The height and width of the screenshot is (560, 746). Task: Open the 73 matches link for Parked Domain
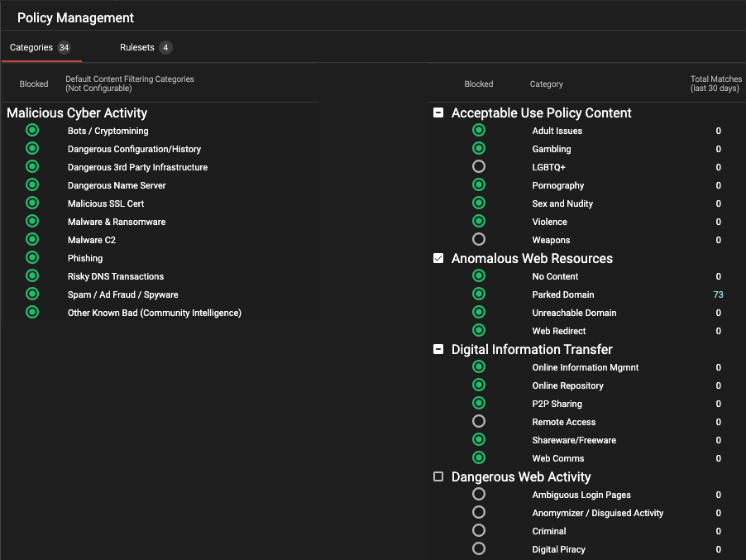(718, 294)
